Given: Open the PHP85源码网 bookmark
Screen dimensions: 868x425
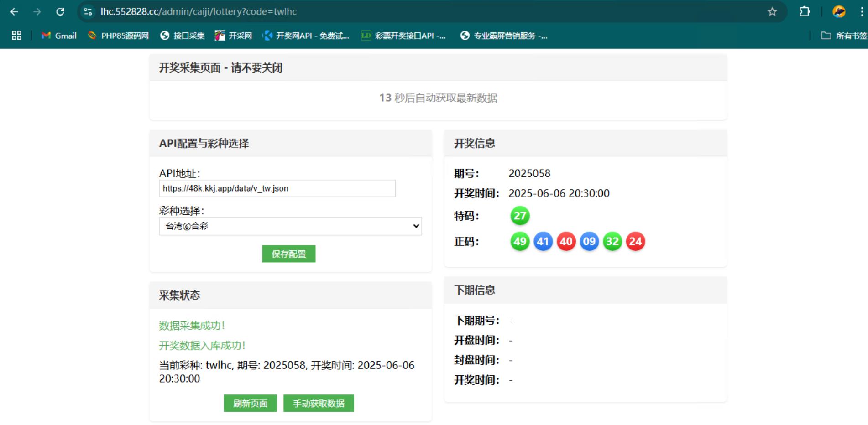Looking at the screenshot, I should 118,36.
